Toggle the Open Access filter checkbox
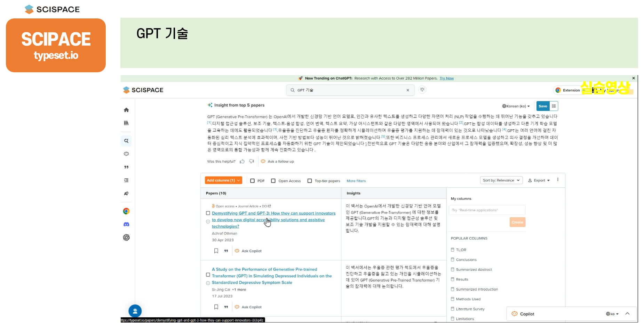This screenshot has height=326, width=644. (x=273, y=181)
